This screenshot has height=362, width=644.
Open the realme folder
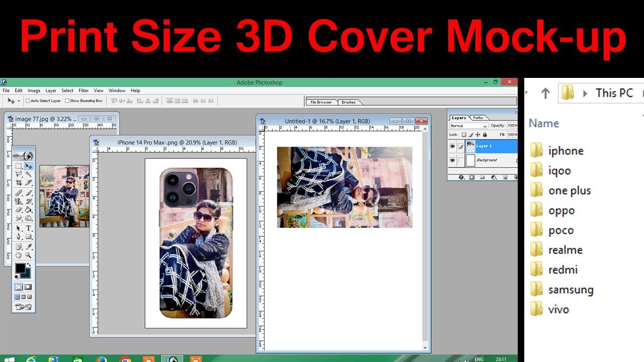[556, 249]
